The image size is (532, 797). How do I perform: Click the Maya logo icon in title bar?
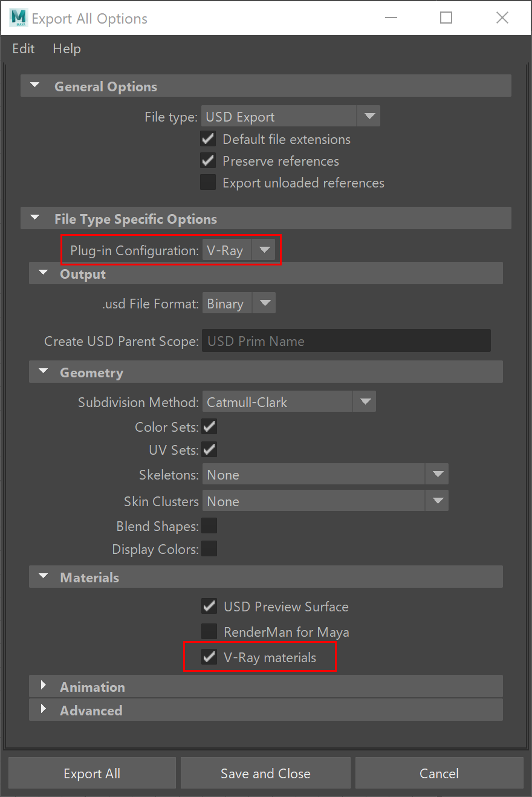tap(18, 18)
